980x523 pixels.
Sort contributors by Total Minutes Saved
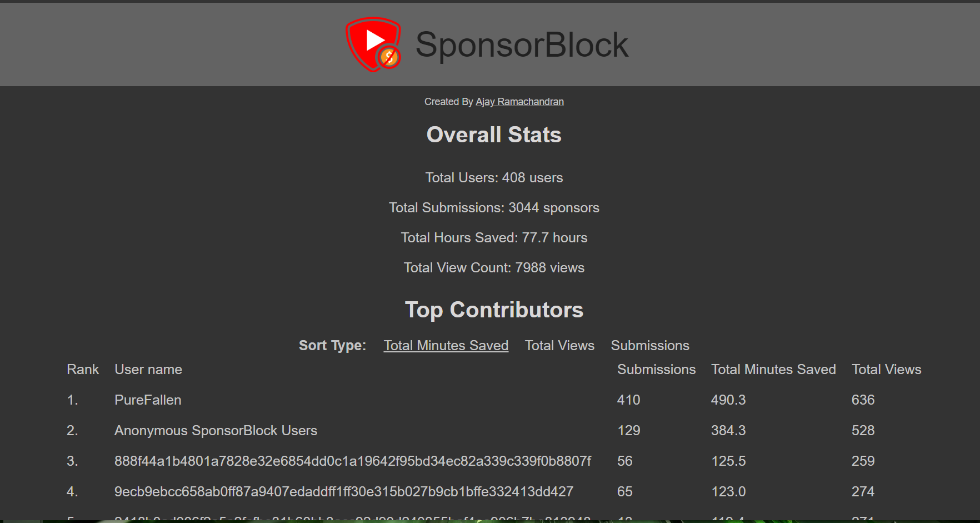[x=446, y=345]
